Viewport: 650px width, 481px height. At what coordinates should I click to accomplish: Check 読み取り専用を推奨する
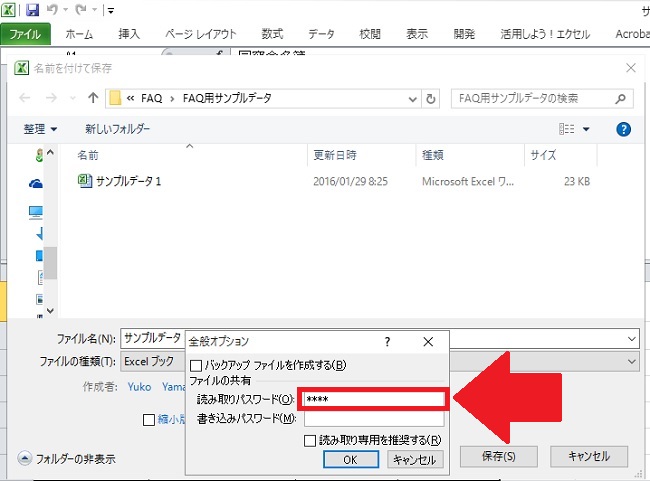310,440
